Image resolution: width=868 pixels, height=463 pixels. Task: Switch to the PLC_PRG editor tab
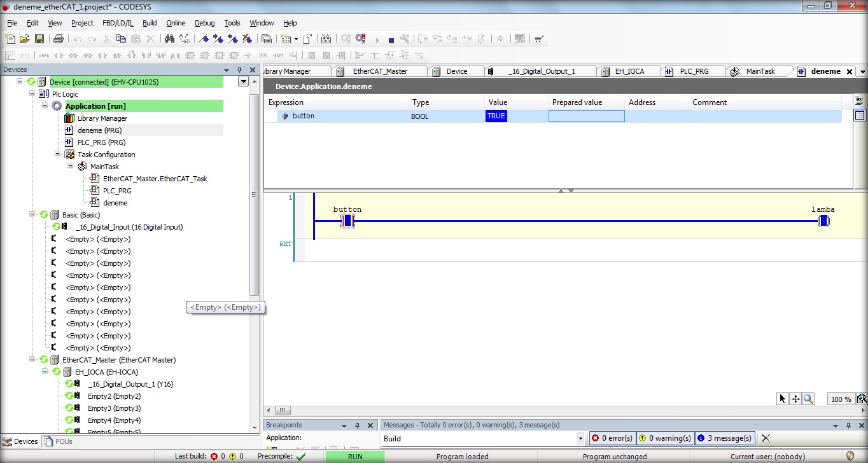point(694,71)
